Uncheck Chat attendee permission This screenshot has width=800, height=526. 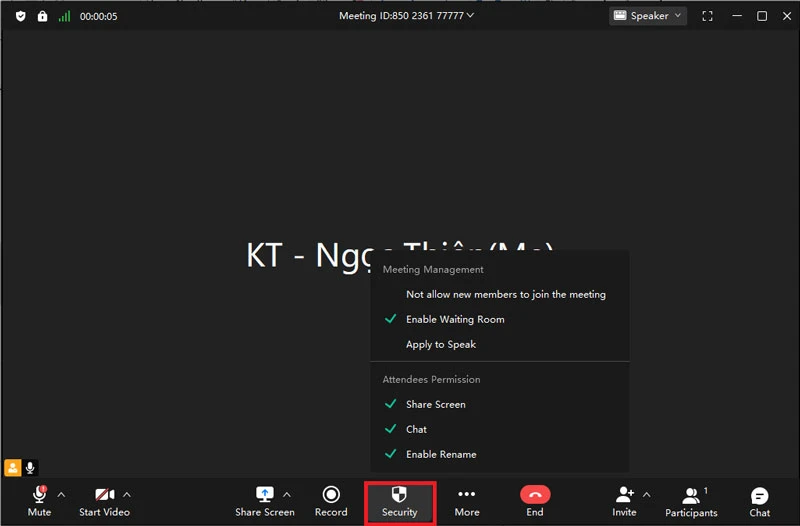[416, 429]
